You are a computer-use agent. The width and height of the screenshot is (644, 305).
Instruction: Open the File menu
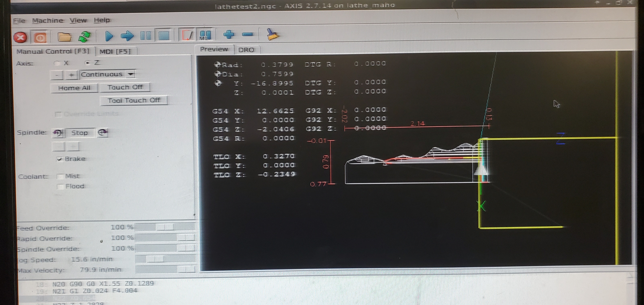click(x=19, y=21)
